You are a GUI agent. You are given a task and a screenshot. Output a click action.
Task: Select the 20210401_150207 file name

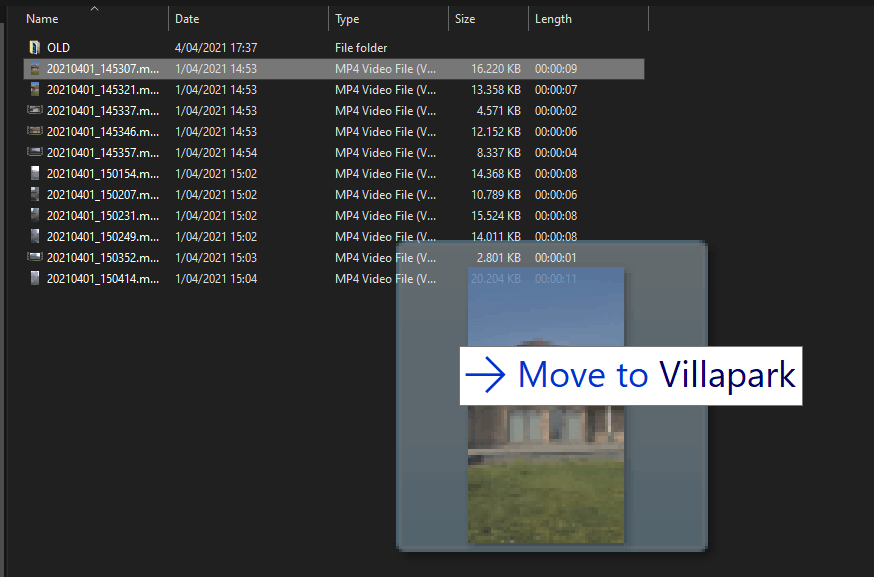[x=103, y=195]
